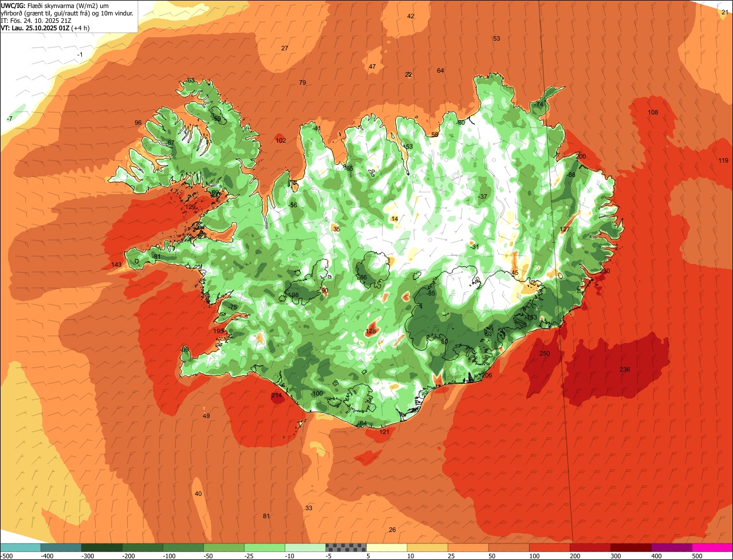Click the '129' value in Breiðafjörður
Viewport: 733px width, 560px height.
coord(191,207)
